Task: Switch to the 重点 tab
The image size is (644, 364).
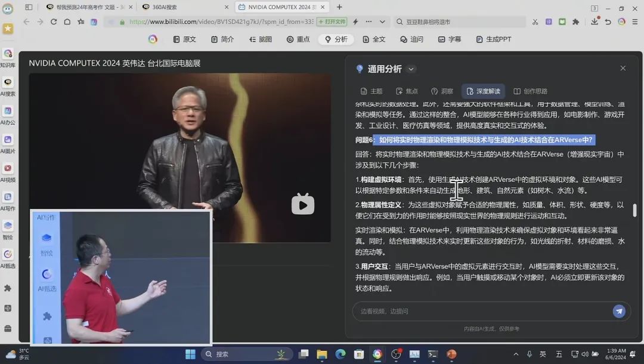Action: click(298, 39)
